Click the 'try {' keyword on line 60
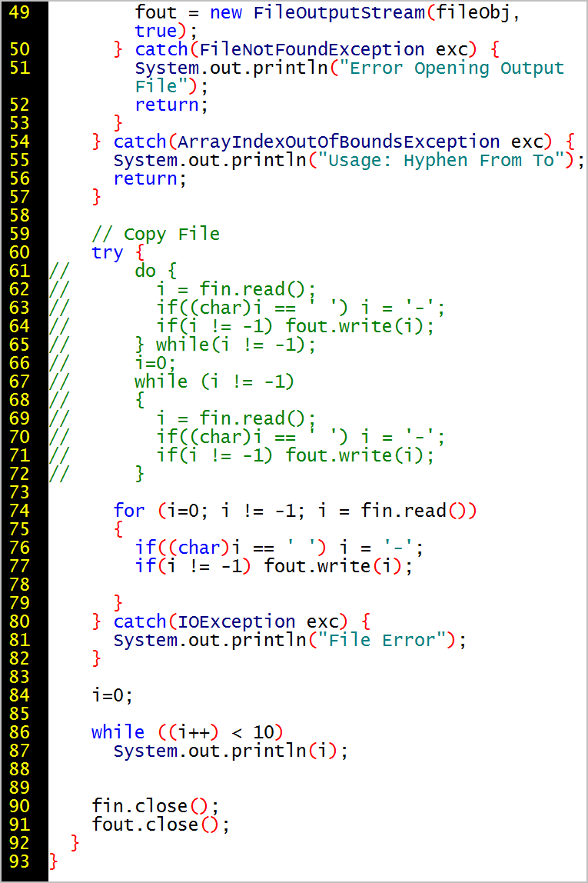The height and width of the screenshot is (883, 588). click(118, 253)
